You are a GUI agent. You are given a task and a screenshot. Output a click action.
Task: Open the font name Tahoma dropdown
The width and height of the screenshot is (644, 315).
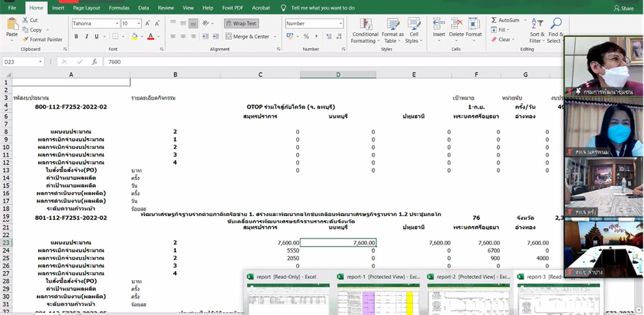tap(117, 24)
